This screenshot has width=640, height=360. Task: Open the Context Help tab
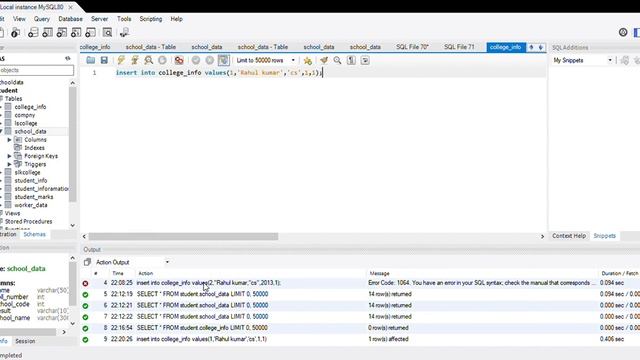(569, 236)
